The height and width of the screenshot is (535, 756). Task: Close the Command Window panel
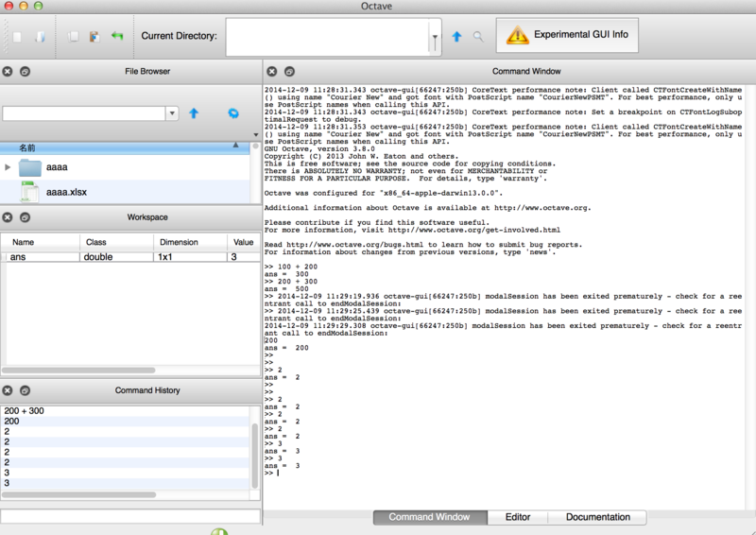pos(272,72)
